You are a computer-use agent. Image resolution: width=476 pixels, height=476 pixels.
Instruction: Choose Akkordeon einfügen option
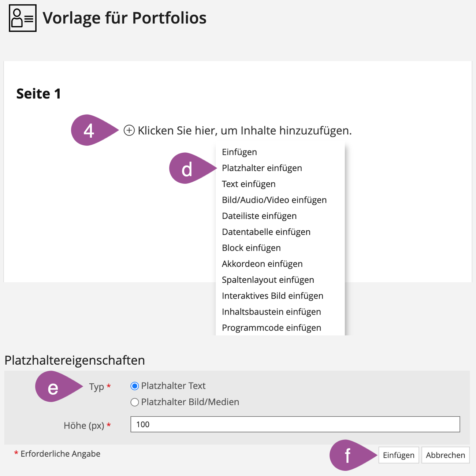[262, 264]
